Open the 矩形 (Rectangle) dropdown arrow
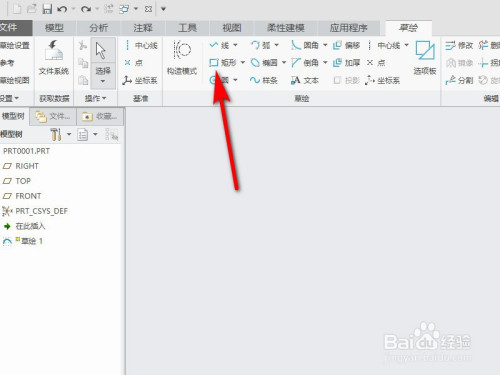Image resolution: width=500 pixels, height=375 pixels. point(243,62)
